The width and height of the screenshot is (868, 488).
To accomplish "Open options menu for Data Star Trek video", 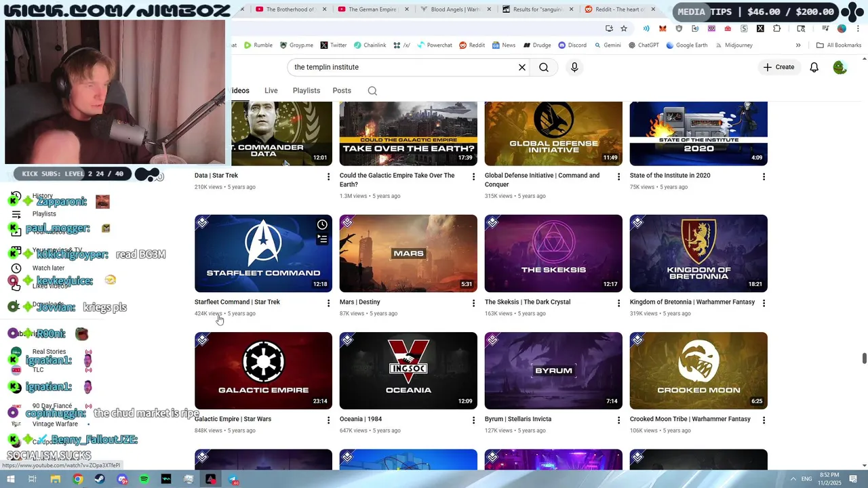I will tap(328, 176).
